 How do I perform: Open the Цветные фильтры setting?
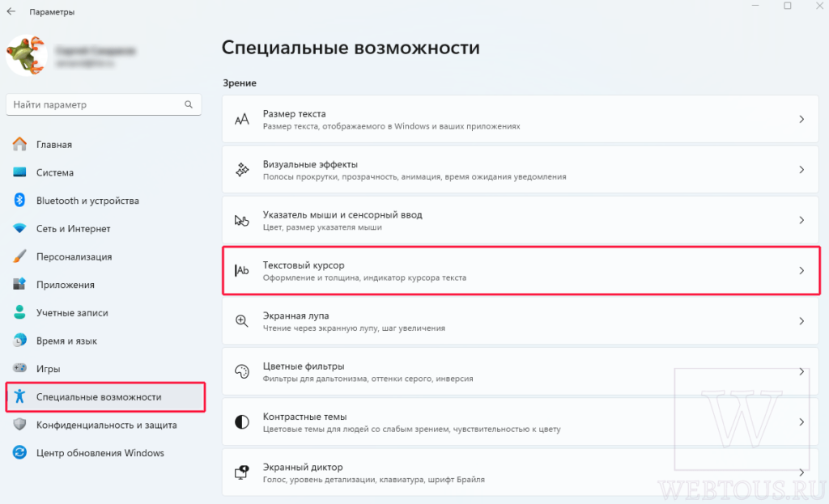(x=521, y=371)
